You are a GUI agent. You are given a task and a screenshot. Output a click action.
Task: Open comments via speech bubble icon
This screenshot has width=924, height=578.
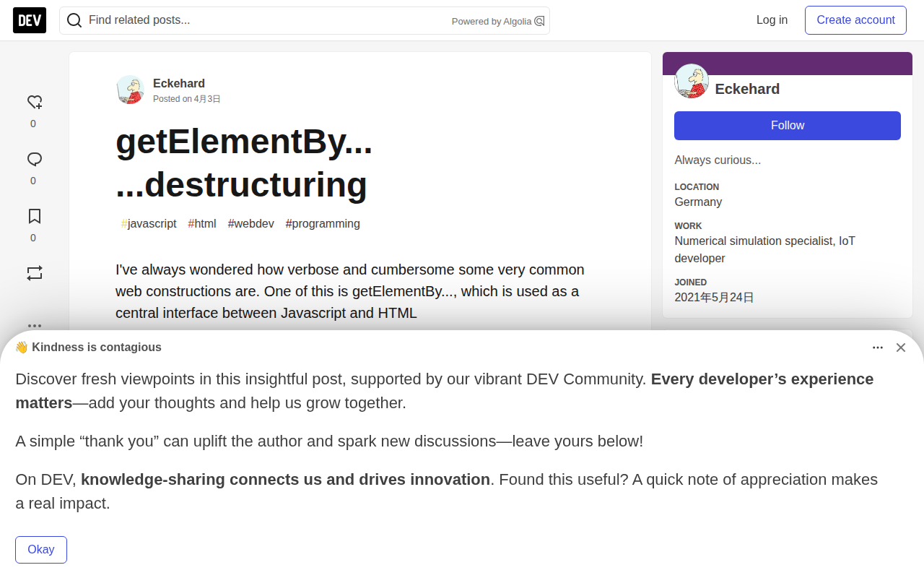click(34, 159)
